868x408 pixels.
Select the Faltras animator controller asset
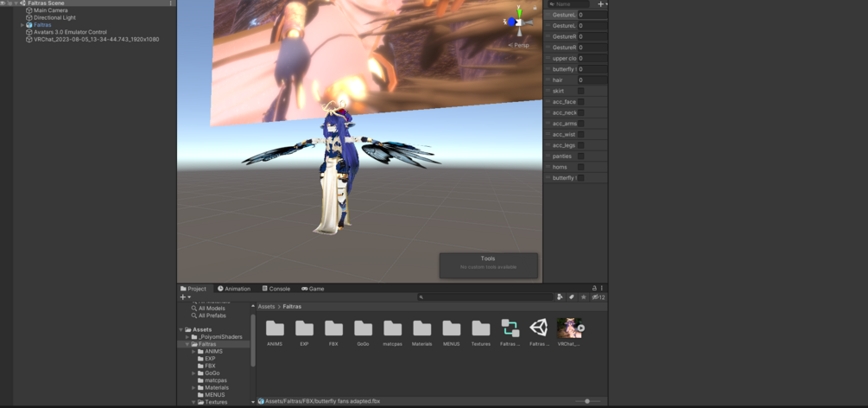(510, 328)
